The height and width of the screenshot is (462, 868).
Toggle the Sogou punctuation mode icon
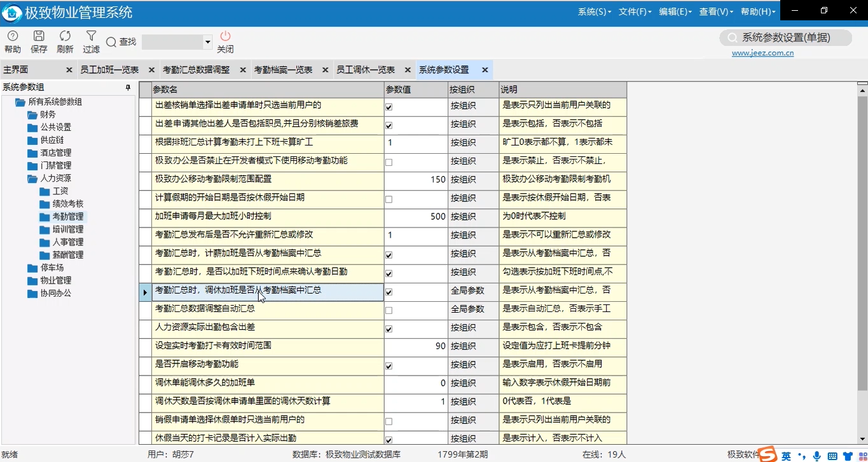tap(801, 456)
